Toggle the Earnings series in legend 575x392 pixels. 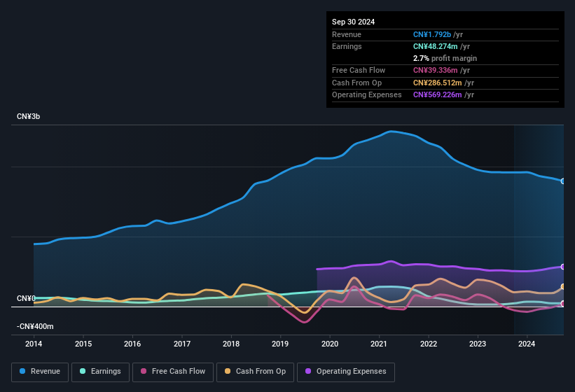(x=101, y=372)
